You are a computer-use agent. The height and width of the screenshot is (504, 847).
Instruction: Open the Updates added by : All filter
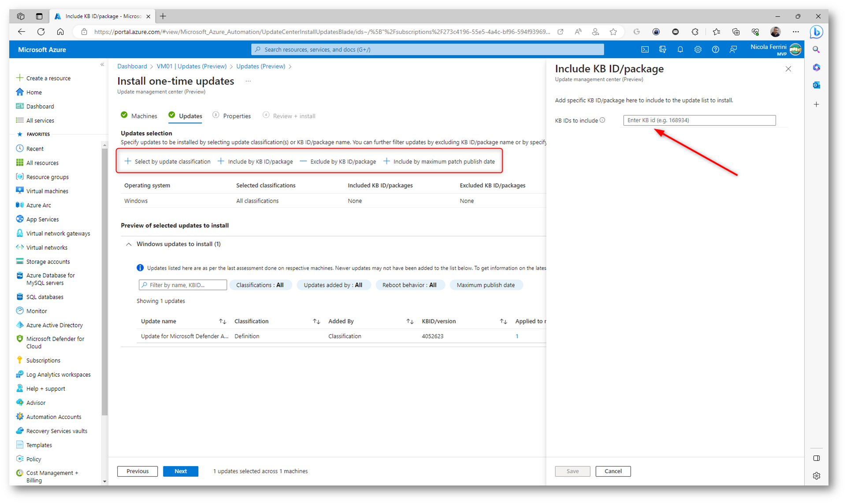pyautogui.click(x=333, y=285)
